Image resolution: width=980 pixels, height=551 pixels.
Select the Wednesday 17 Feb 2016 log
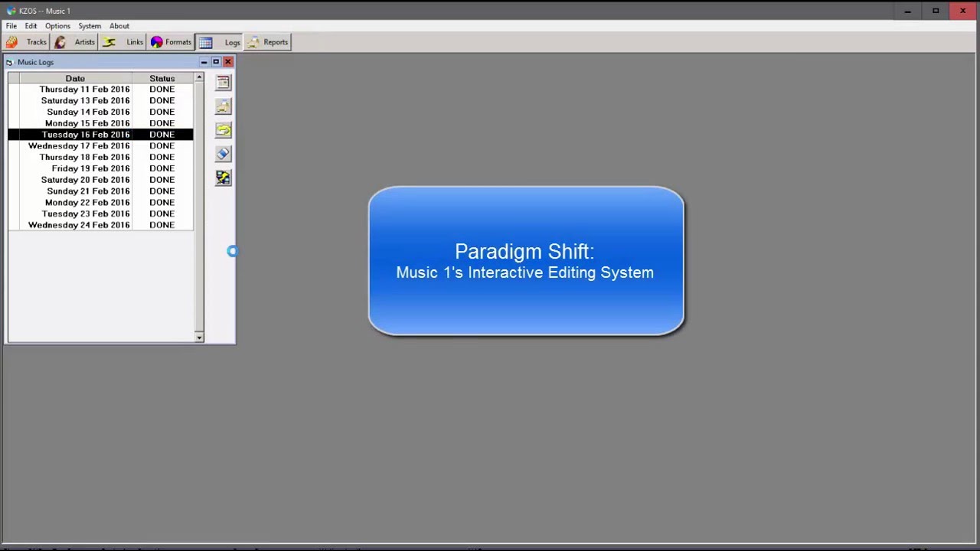(x=100, y=146)
